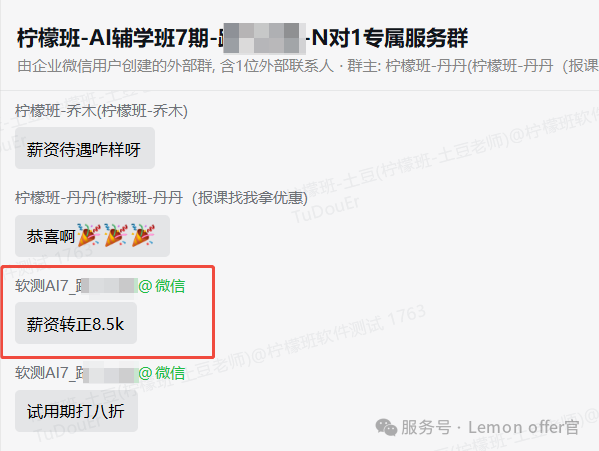This screenshot has width=599, height=451.
Task: Select the message 薪资转正8.5k
Action: pyautogui.click(x=76, y=323)
